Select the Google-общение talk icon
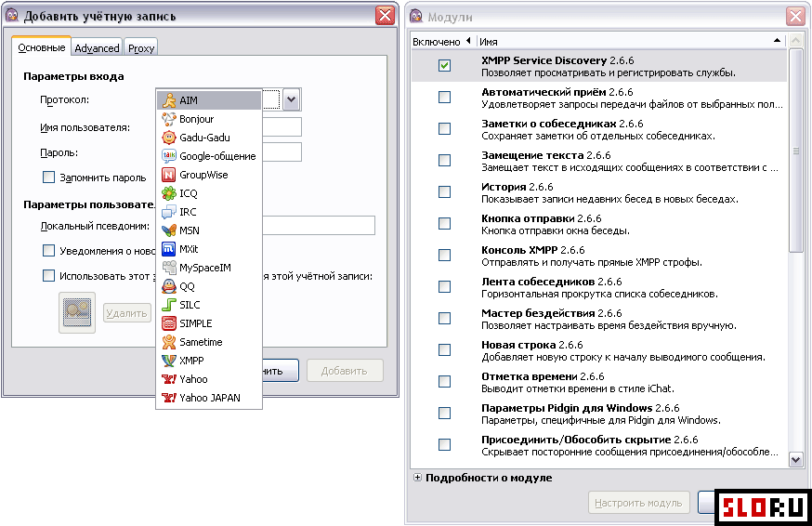 pyautogui.click(x=169, y=156)
